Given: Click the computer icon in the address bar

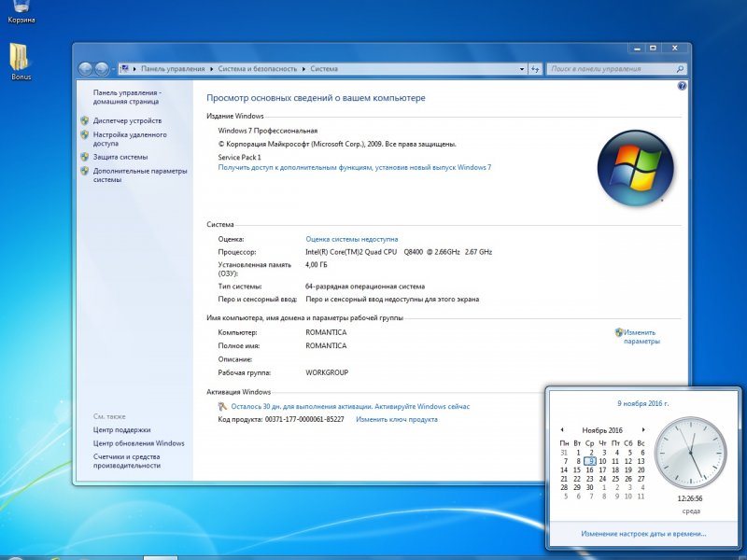Looking at the screenshot, I should coord(124,68).
